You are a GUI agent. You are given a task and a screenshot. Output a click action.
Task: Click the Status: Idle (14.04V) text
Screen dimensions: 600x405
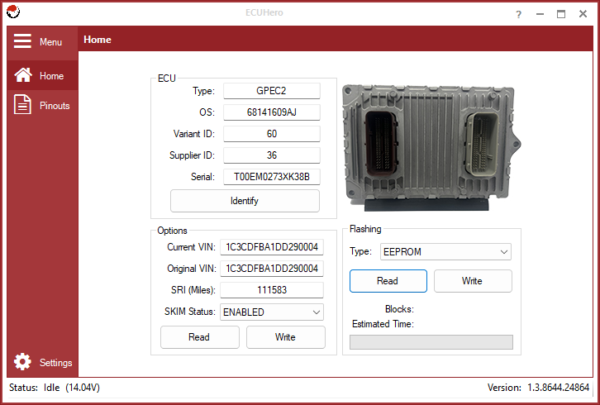pyautogui.click(x=54, y=388)
